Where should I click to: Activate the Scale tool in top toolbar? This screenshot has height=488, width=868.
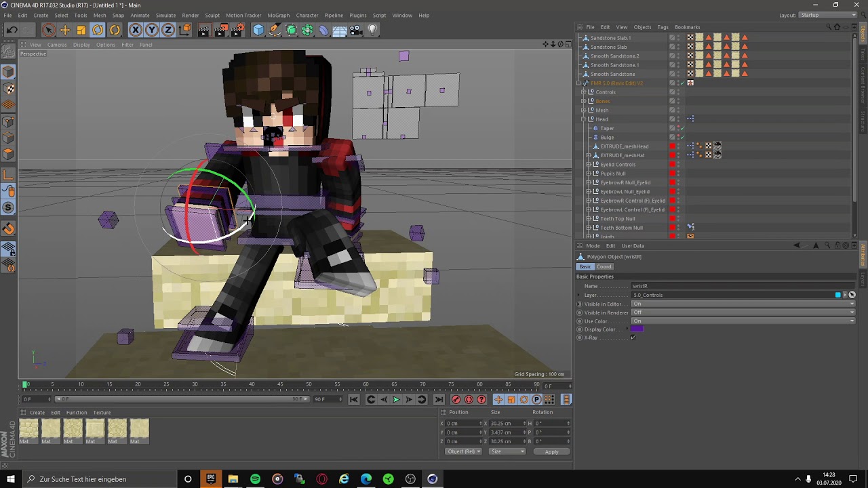click(81, 30)
